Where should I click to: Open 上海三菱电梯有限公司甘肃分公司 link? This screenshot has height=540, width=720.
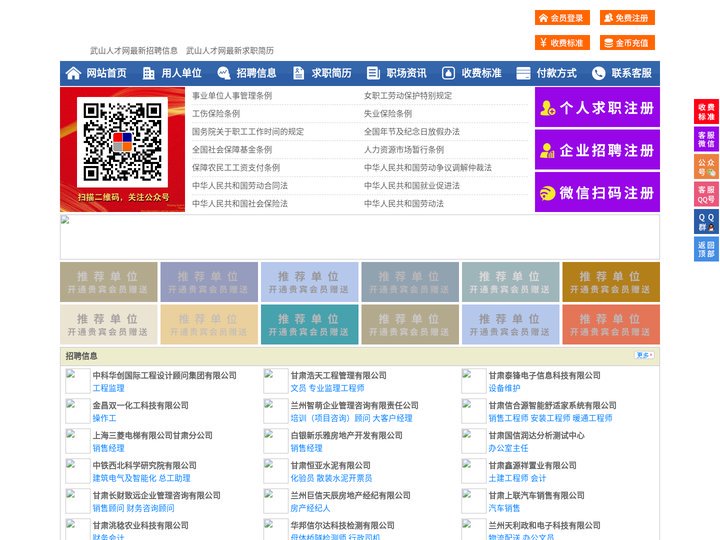point(152,435)
